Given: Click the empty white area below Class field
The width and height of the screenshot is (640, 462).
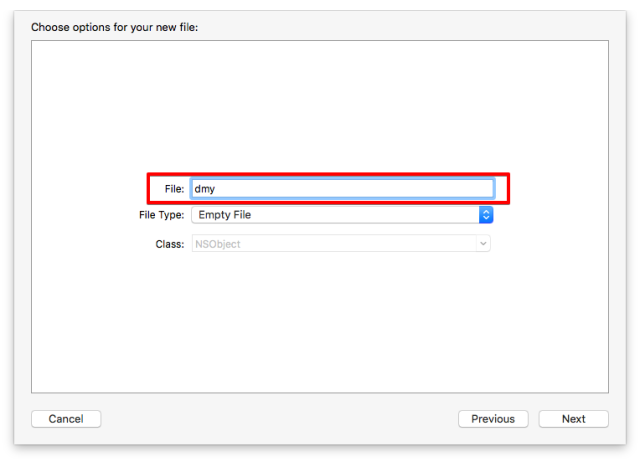Looking at the screenshot, I should (320, 320).
